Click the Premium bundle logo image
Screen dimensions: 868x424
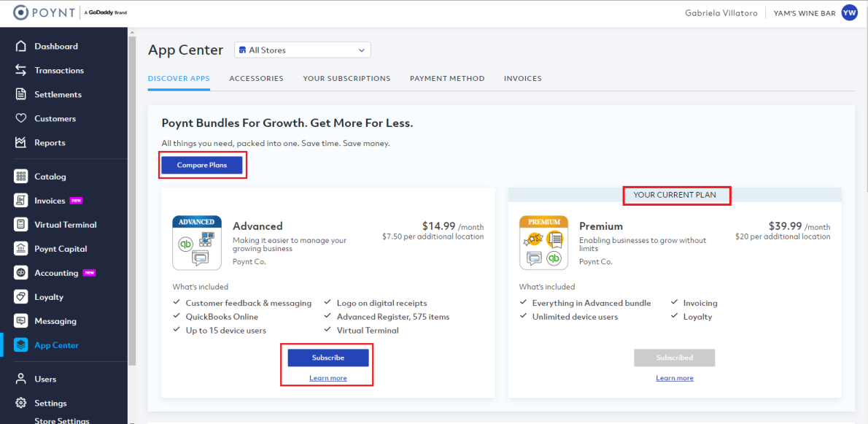[x=543, y=242]
